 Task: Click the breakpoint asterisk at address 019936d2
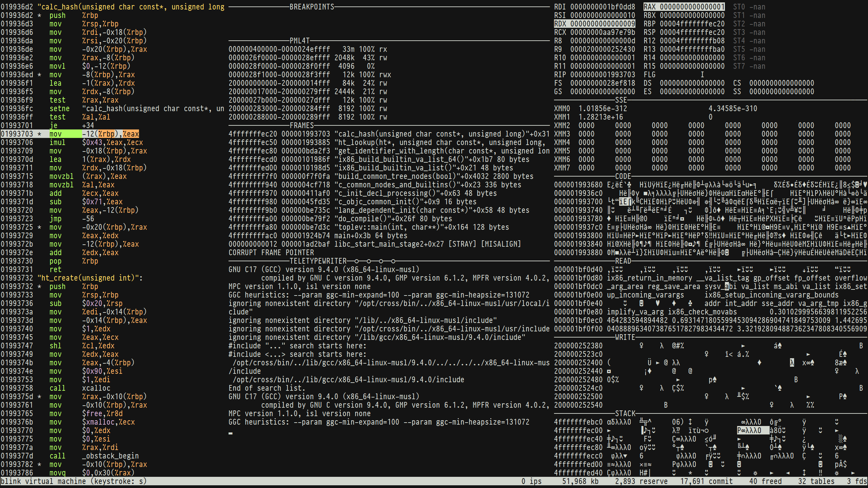pyautogui.click(x=40, y=15)
